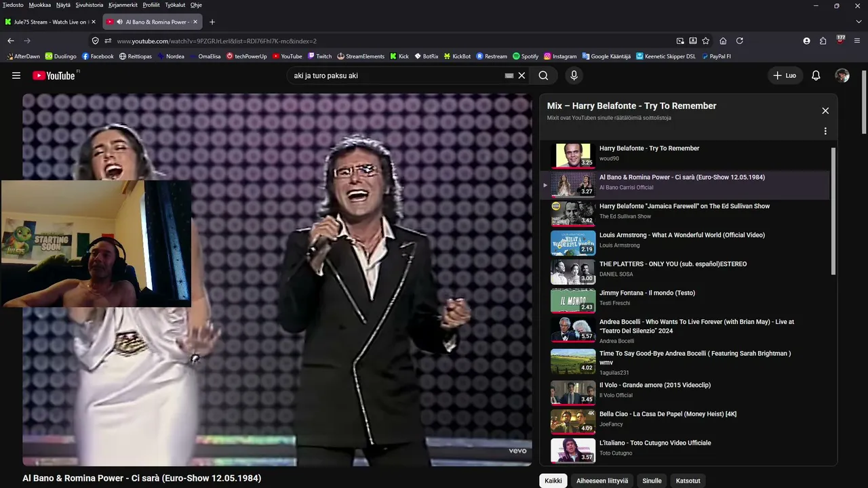Open the Sivuhistoria menu

(90, 5)
